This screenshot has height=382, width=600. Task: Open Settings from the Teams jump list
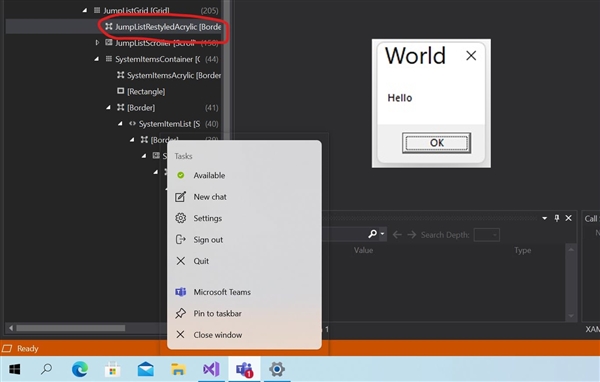tap(244, 218)
